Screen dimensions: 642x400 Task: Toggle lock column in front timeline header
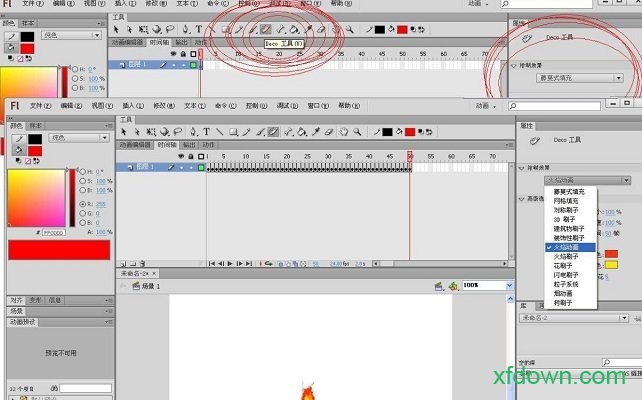pyautogui.click(x=191, y=156)
